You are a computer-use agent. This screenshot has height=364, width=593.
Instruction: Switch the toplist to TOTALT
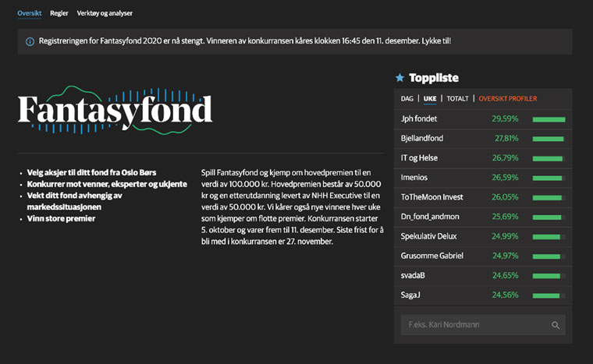tap(457, 99)
